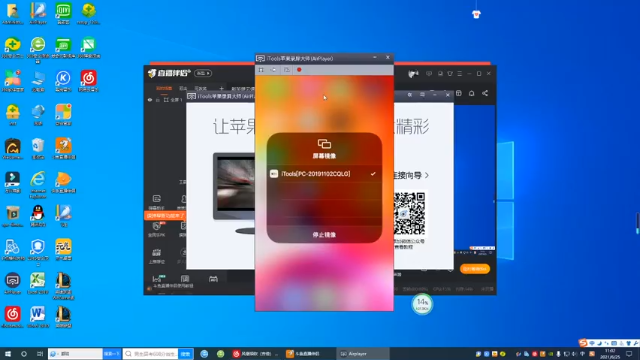Click the calendar-like icon in bottom tool row
Viewport: 640px width, 360px height.
(213, 279)
